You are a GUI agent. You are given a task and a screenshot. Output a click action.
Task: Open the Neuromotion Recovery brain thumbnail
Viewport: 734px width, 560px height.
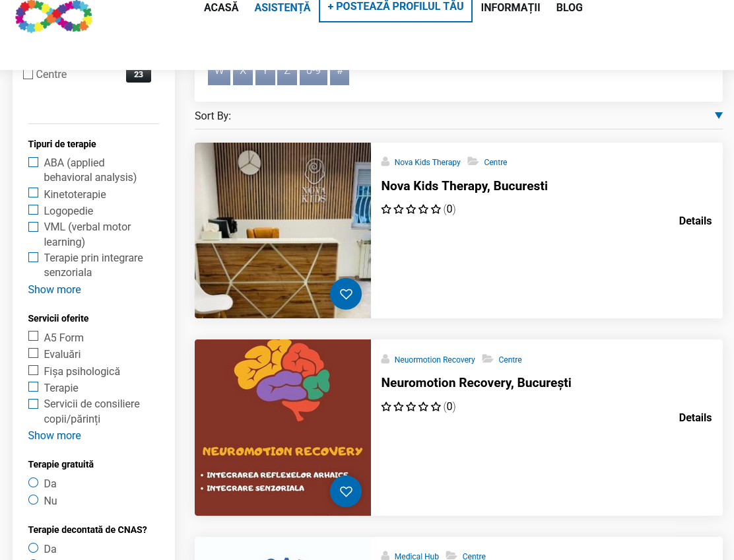click(x=283, y=427)
